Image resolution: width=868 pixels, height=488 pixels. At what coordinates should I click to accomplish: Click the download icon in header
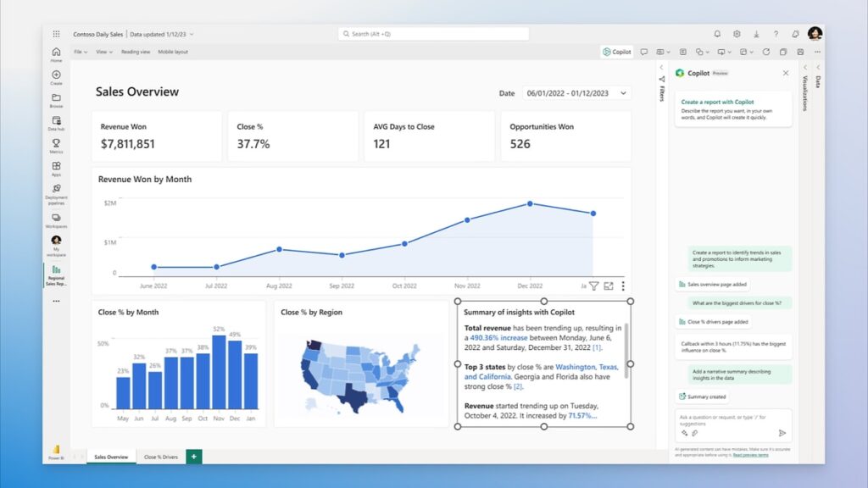(756, 34)
